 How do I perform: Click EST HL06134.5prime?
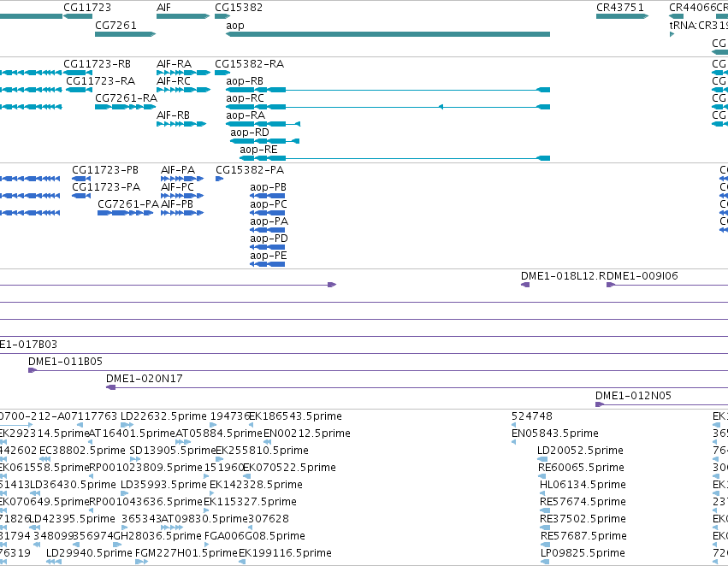click(542, 493)
